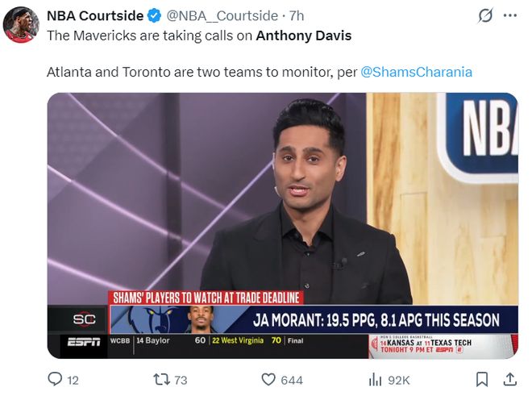Click the reply speech bubble icon
Image resolution: width=532 pixels, height=396 pixels.
coord(55,379)
